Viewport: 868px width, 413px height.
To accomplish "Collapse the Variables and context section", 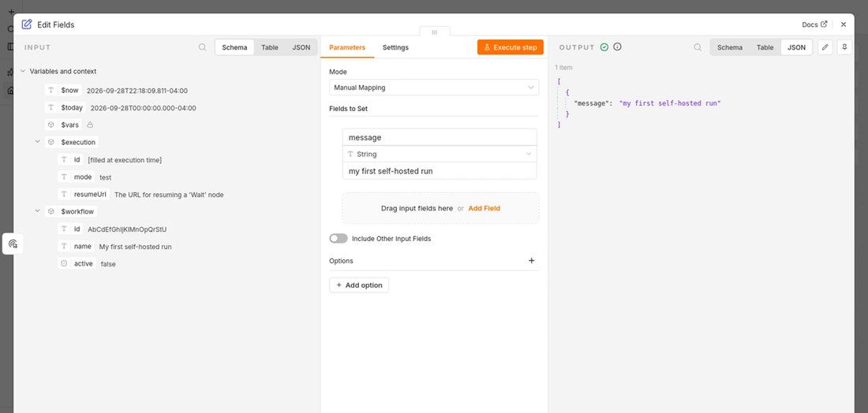I will pos(23,71).
